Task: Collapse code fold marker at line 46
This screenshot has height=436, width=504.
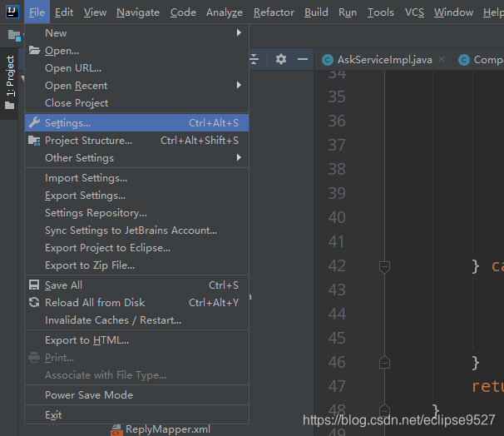Action: [384, 363]
